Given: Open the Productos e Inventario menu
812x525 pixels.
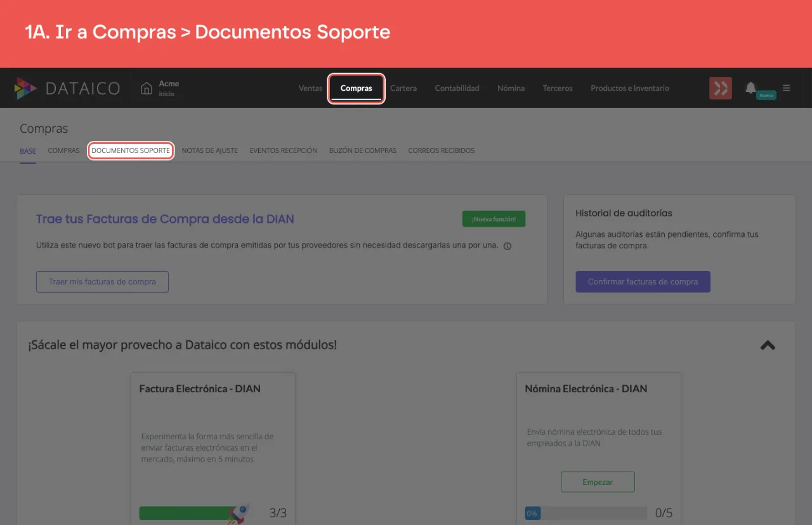Looking at the screenshot, I should tap(630, 88).
